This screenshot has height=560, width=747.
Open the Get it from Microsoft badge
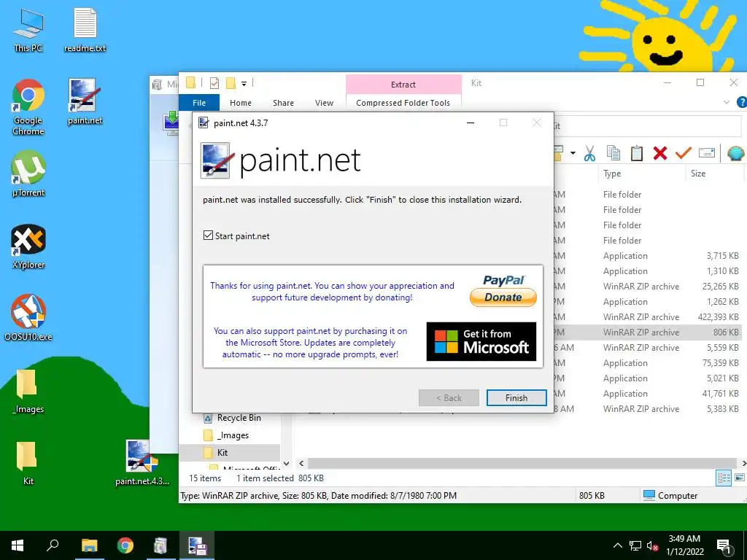click(x=481, y=341)
